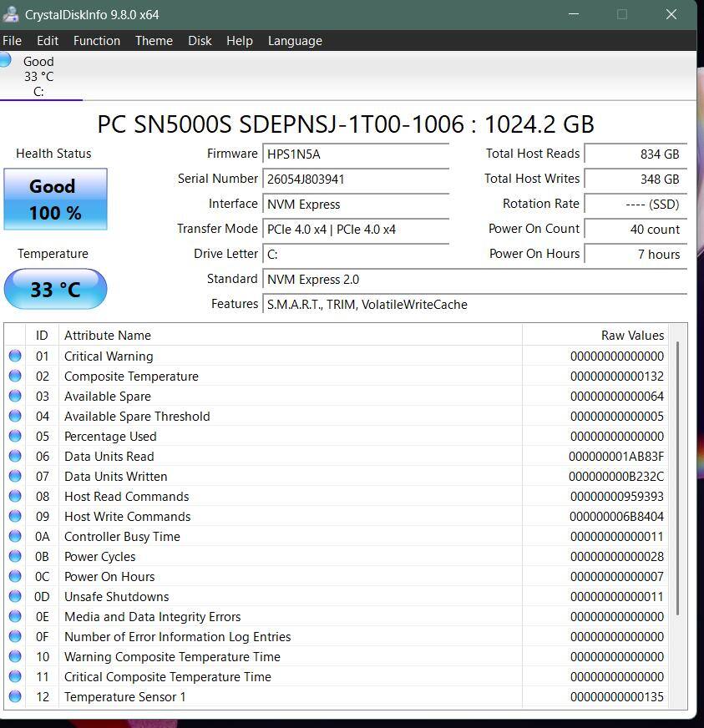704x728 pixels.
Task: Open the File menu
Action: pyautogui.click(x=12, y=41)
